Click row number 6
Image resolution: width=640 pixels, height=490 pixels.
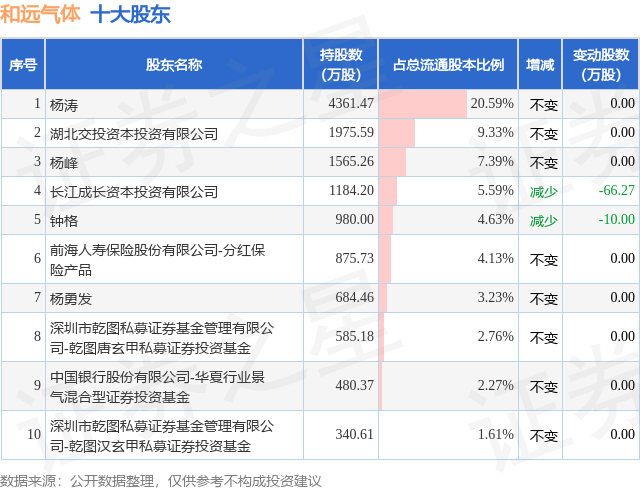[x=37, y=258]
